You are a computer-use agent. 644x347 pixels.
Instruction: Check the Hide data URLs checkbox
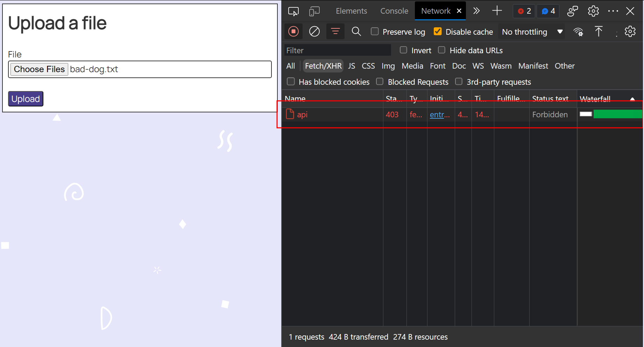click(442, 50)
